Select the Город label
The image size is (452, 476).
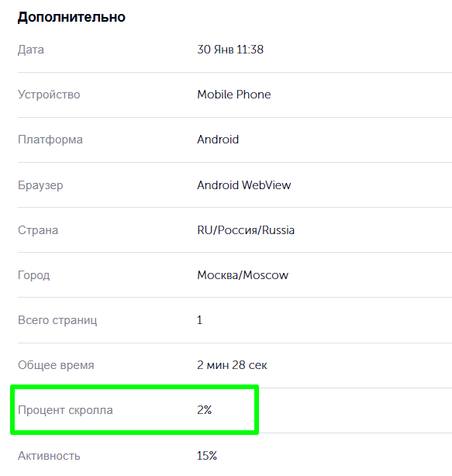pos(33,275)
